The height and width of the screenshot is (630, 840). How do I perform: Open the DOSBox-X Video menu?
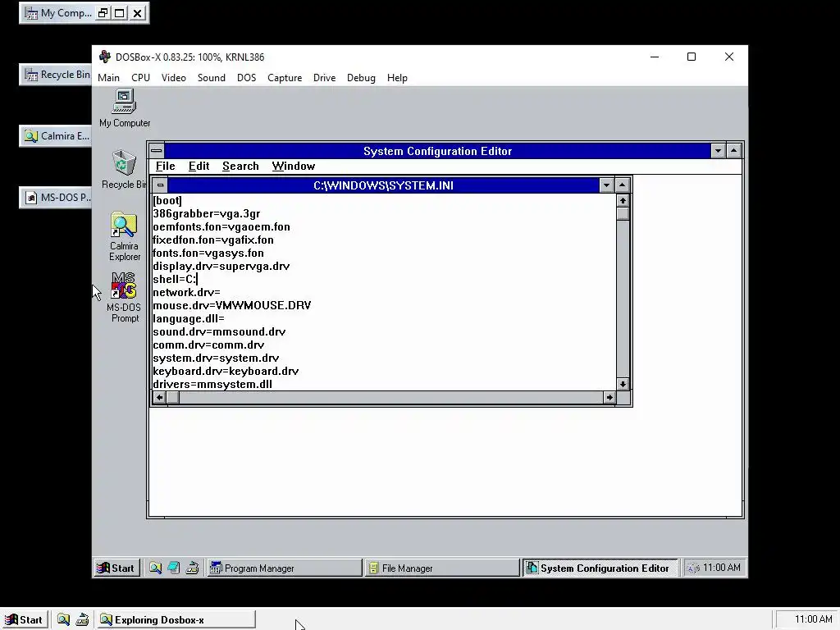tap(174, 78)
